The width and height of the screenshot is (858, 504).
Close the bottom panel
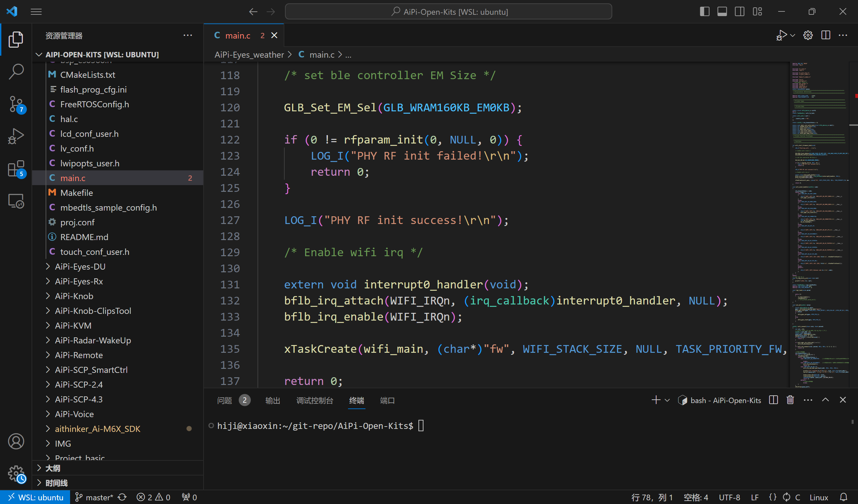coord(843,400)
